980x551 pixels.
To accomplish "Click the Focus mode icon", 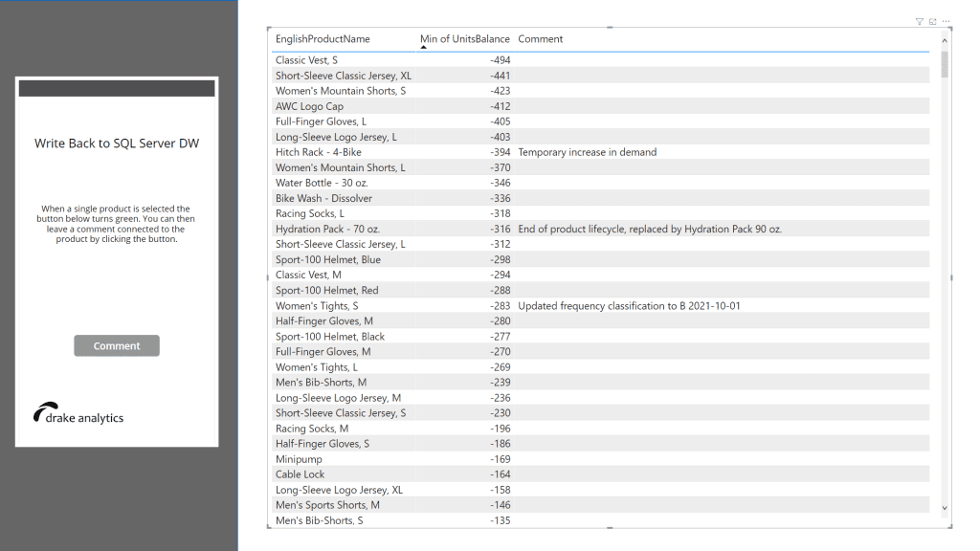I will click(932, 21).
